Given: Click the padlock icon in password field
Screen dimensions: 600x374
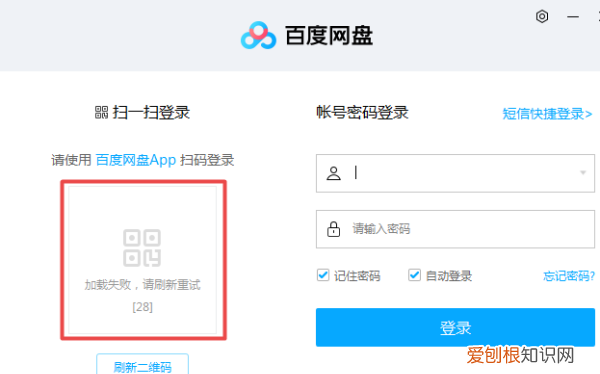Looking at the screenshot, I should (333, 229).
